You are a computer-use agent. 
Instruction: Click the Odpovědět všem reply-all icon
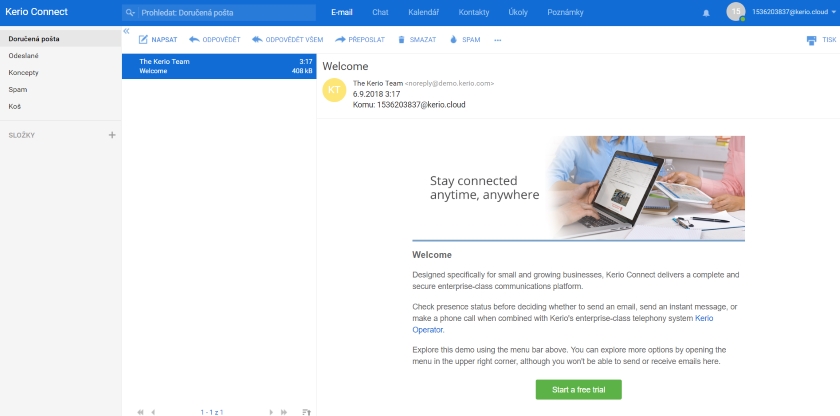(257, 40)
